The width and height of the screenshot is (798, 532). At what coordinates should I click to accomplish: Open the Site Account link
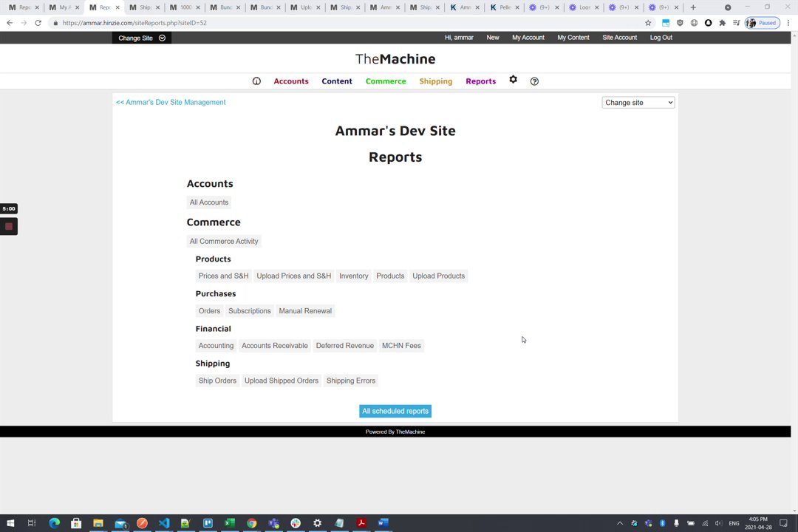tap(619, 38)
